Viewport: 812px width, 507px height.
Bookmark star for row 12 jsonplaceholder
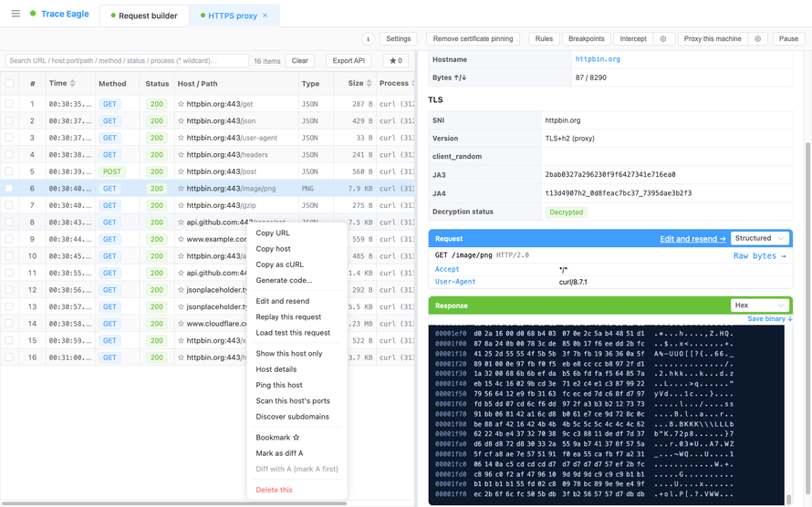(181, 290)
